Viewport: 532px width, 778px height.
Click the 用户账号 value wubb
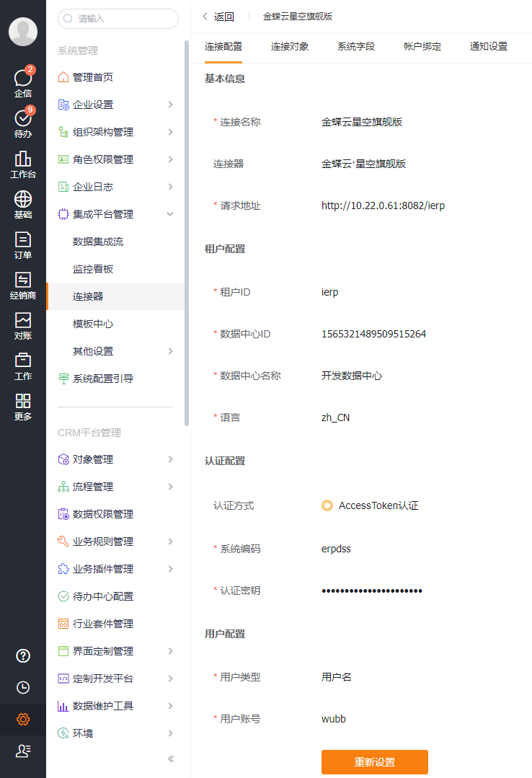click(x=334, y=719)
